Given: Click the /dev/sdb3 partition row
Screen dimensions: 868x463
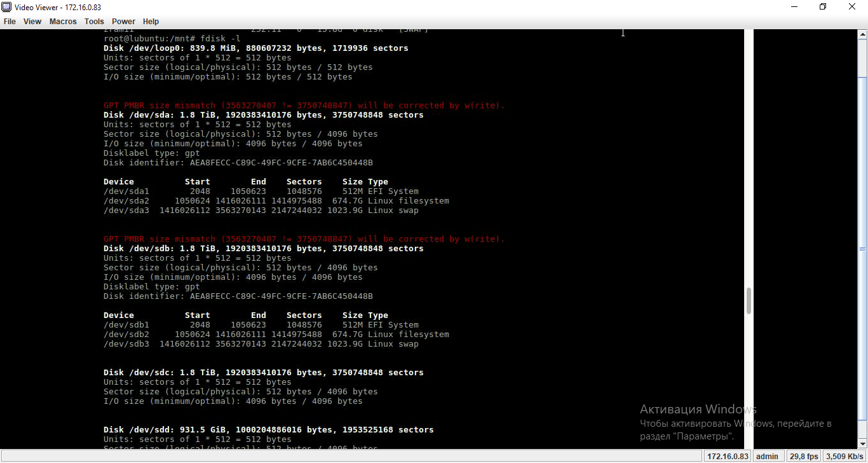Looking at the screenshot, I should point(261,344).
